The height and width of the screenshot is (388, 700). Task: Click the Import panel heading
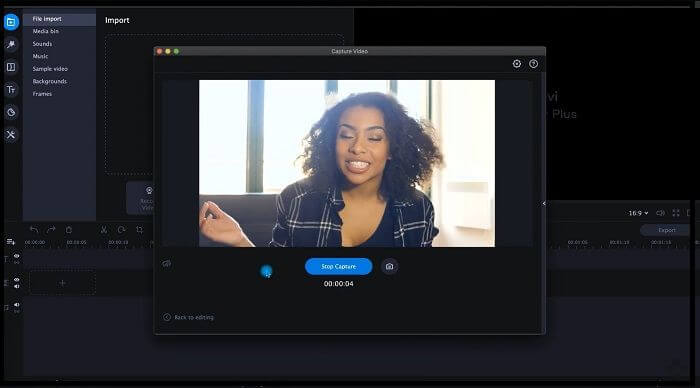tap(117, 20)
